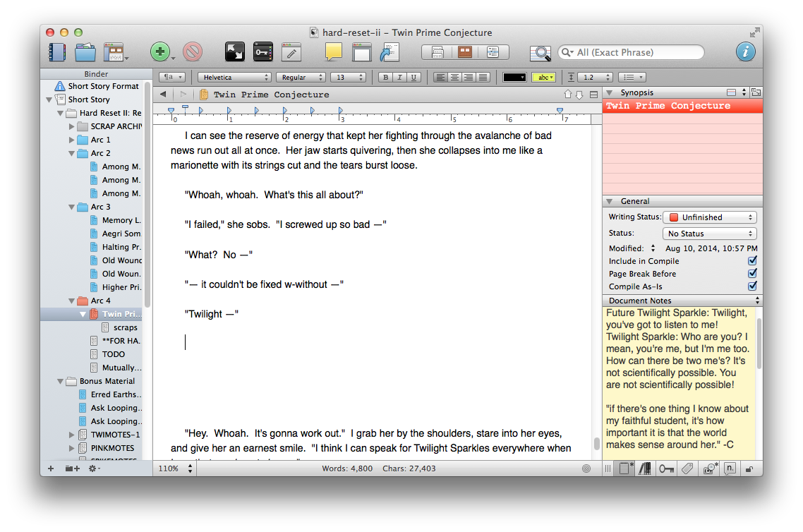Toggle Compile As-Is checkbox

[x=752, y=286]
